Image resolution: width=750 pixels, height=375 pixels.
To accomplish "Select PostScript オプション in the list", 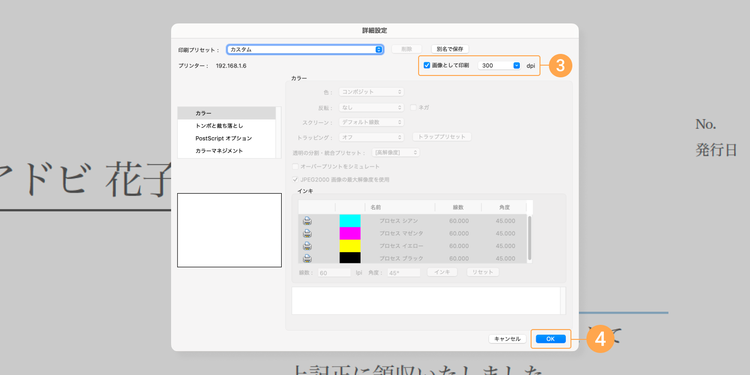I will [227, 138].
